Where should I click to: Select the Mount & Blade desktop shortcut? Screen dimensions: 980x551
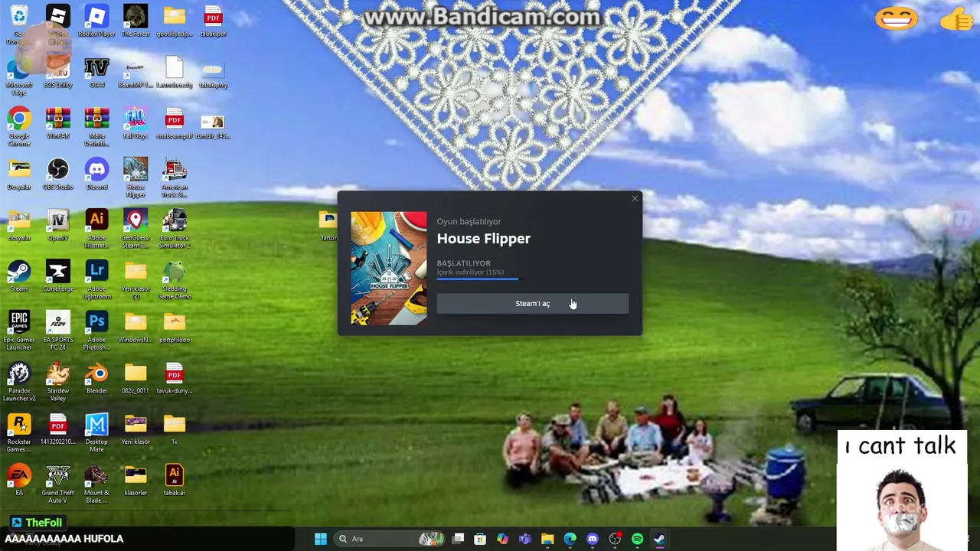tap(96, 484)
